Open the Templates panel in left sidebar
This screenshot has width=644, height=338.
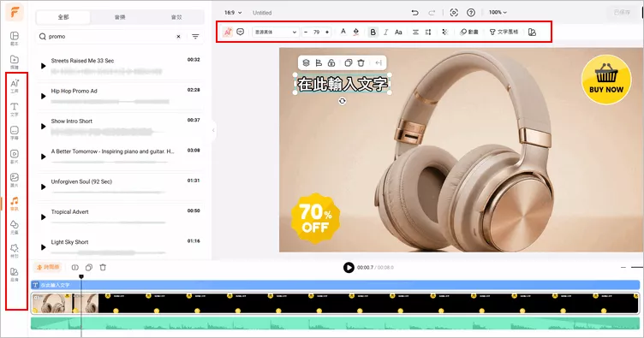pos(15,39)
